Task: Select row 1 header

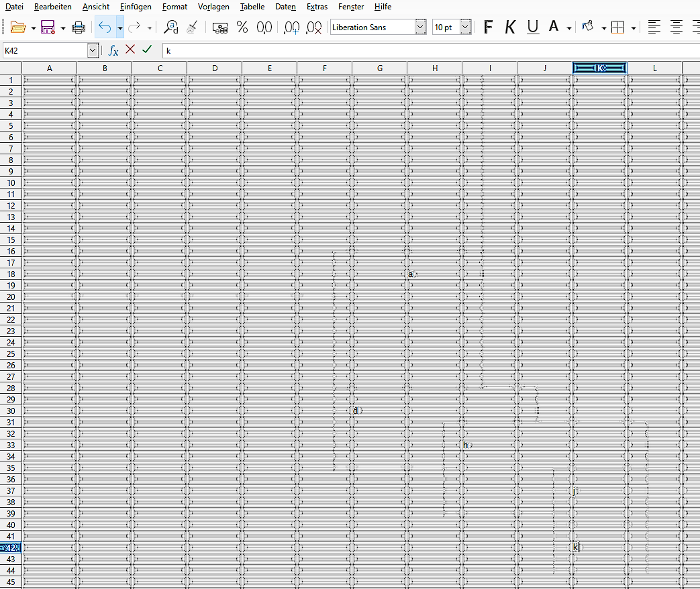Action: tap(11, 81)
